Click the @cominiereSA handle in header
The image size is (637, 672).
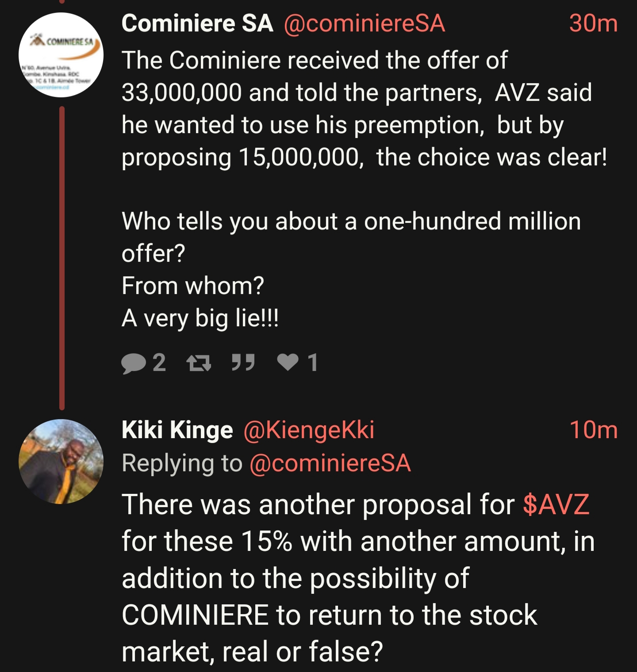[x=364, y=23]
